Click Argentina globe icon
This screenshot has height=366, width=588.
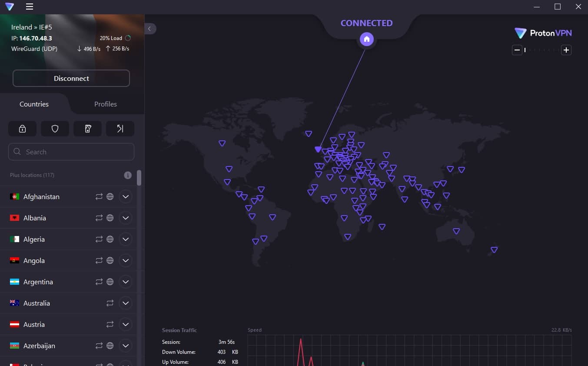(110, 282)
